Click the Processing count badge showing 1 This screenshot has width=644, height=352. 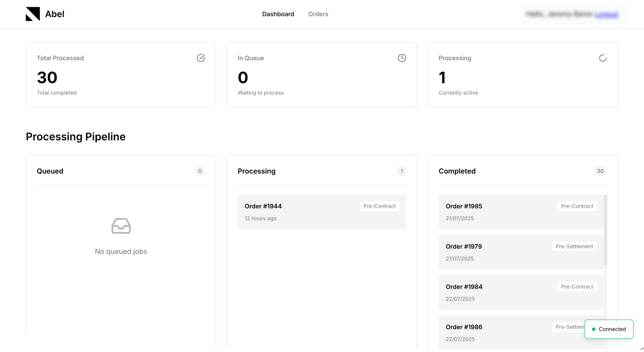click(x=401, y=171)
